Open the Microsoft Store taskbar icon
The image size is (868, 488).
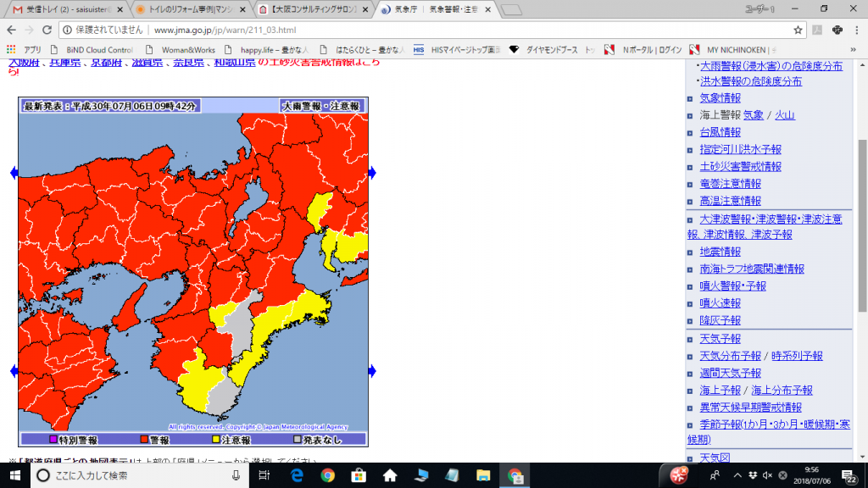[358, 475]
